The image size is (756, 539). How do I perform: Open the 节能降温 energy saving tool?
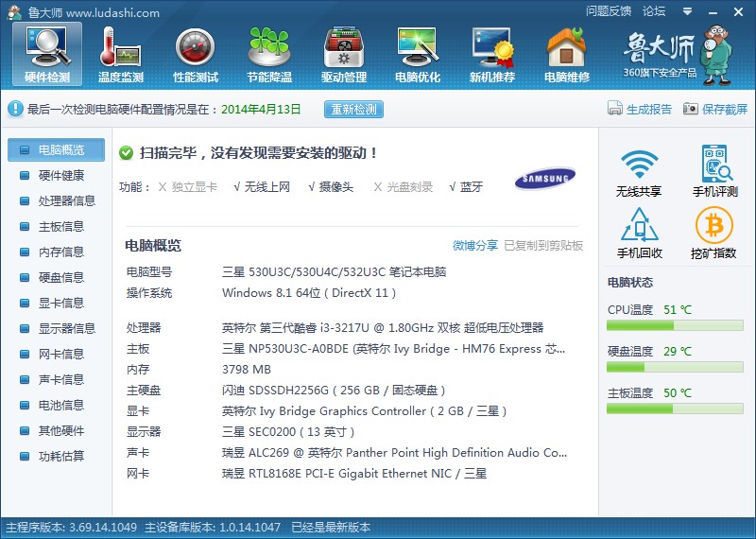coord(269,54)
